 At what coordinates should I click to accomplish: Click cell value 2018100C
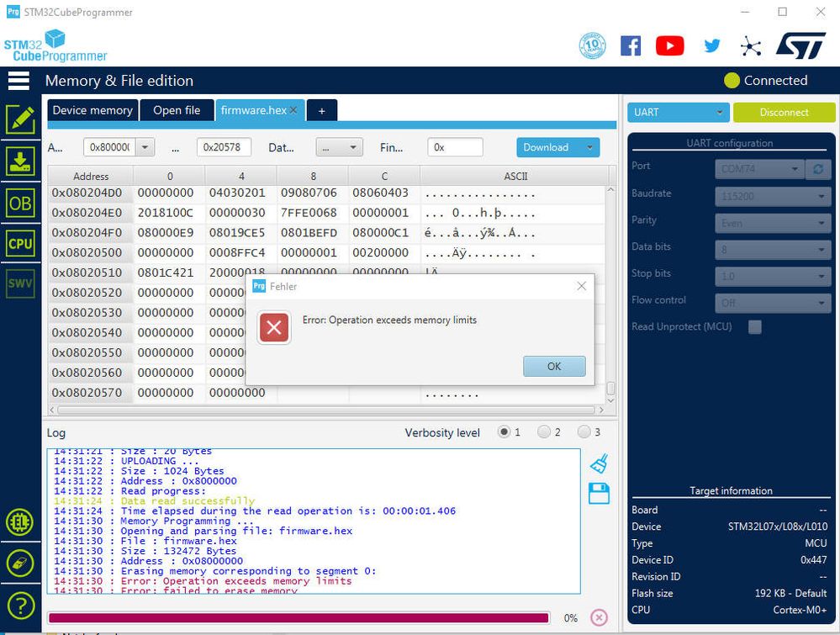[x=165, y=213]
